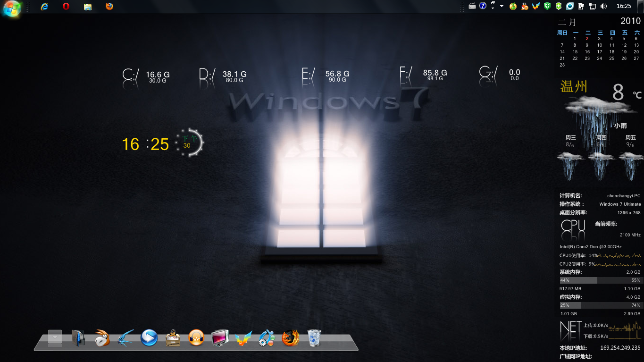Click the NET traffic graph
Screen dimensions: 644x362
click(x=625, y=330)
